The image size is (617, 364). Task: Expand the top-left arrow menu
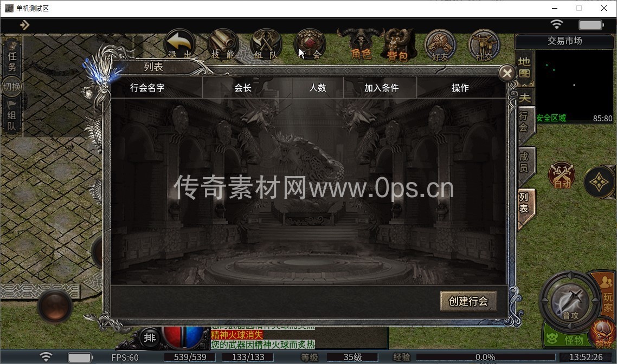point(24,25)
